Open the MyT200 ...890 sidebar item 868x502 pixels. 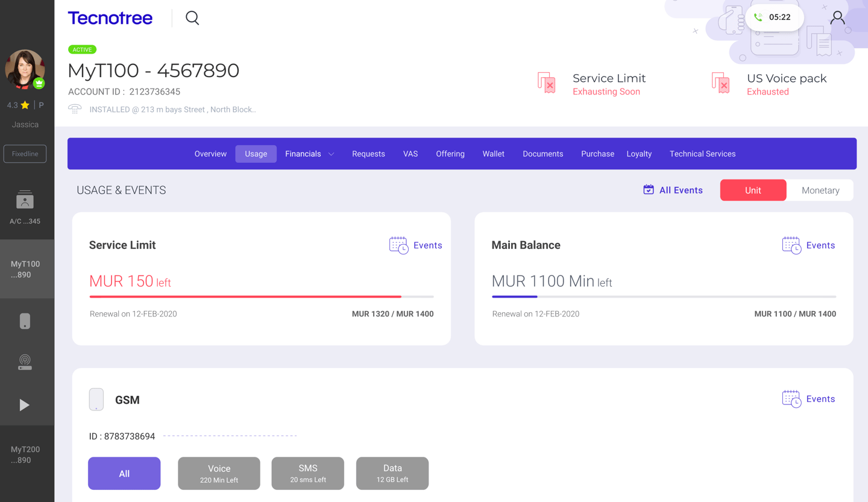click(25, 454)
